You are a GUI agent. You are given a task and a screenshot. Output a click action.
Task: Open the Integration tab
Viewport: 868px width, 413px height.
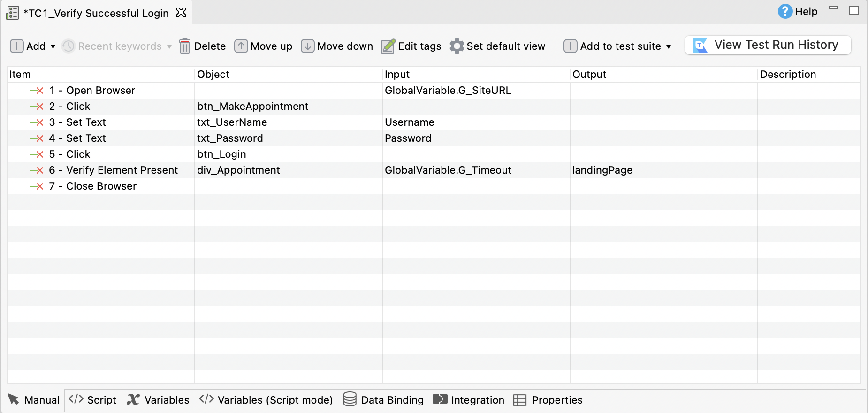point(468,400)
